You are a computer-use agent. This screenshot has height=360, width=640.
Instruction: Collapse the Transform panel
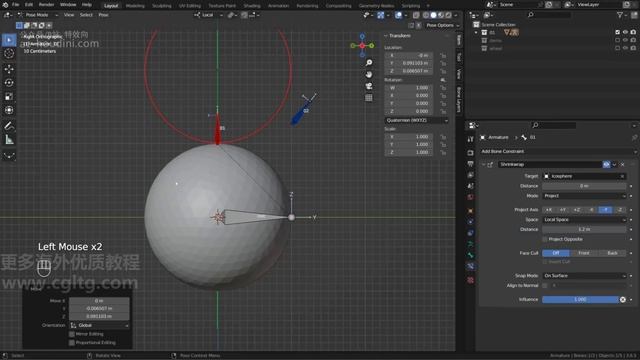point(386,36)
